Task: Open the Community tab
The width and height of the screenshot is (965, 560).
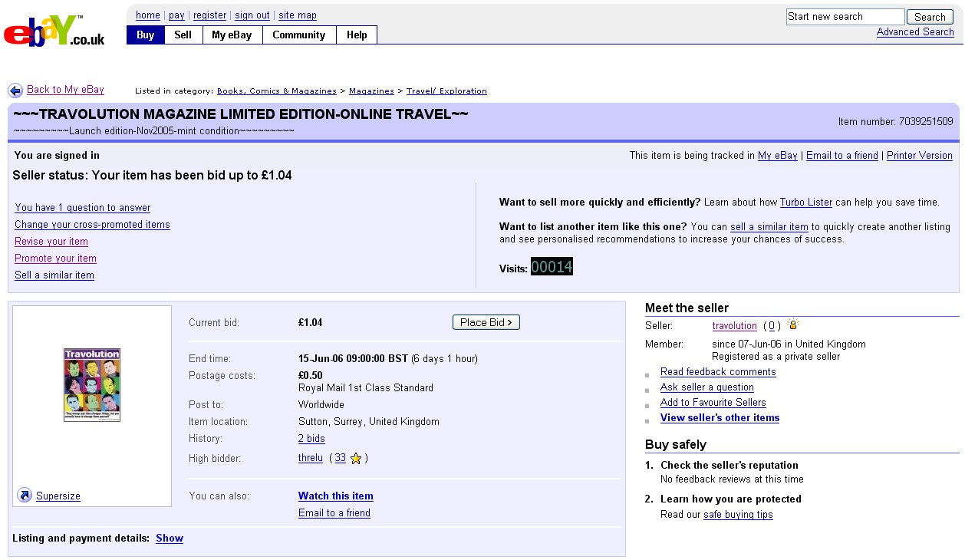Action: click(299, 35)
